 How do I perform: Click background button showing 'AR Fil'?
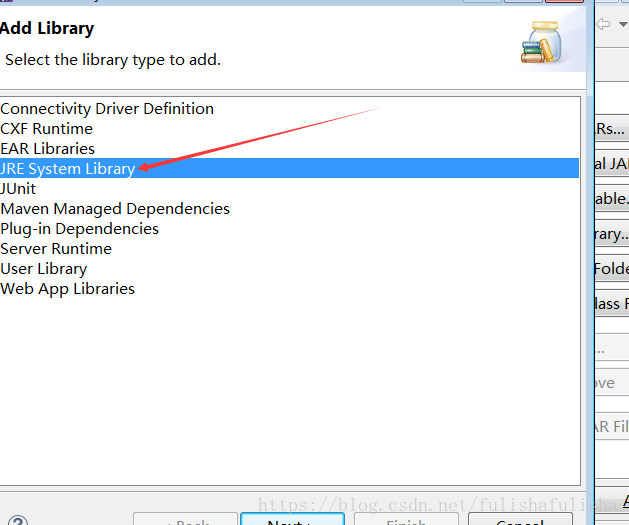click(x=612, y=426)
